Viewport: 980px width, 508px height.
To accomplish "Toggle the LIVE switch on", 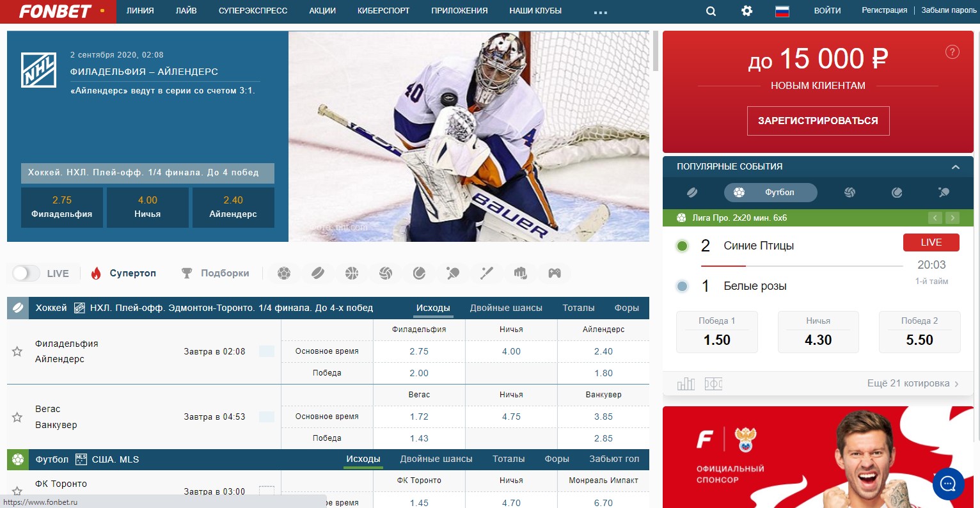I will 26,273.
